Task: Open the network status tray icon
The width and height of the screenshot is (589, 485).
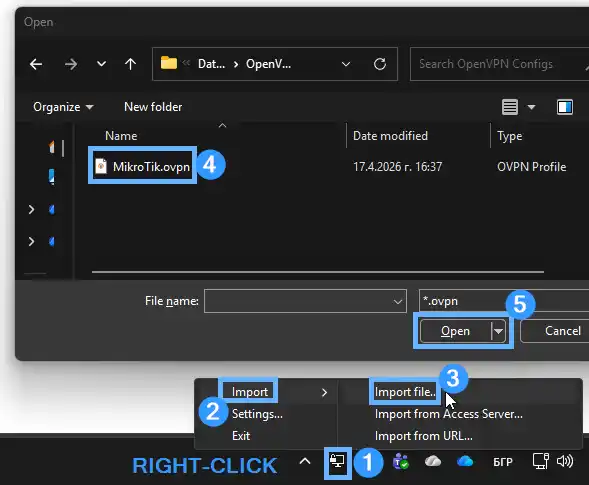Action: [541, 461]
